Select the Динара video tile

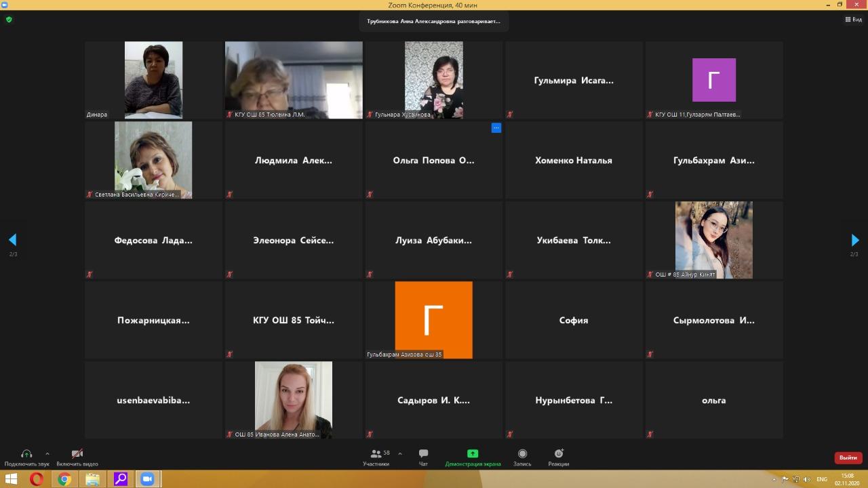coord(153,80)
